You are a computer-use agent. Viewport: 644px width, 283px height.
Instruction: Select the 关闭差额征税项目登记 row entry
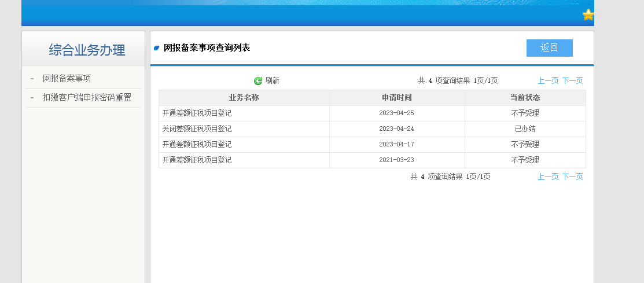pos(197,129)
